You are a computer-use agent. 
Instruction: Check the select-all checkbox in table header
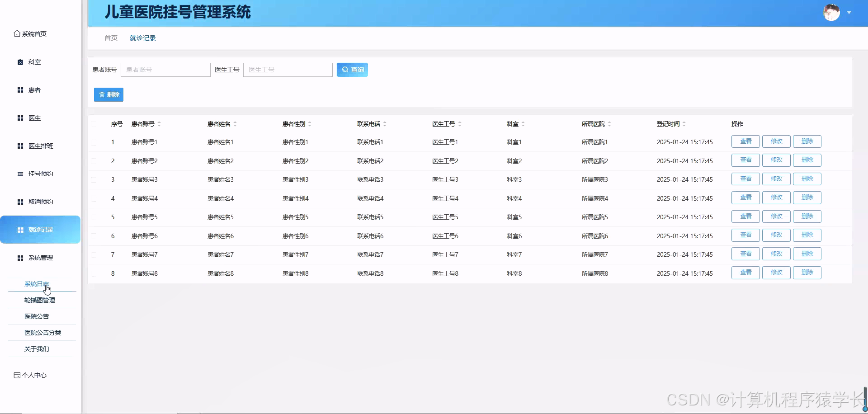[x=94, y=124]
